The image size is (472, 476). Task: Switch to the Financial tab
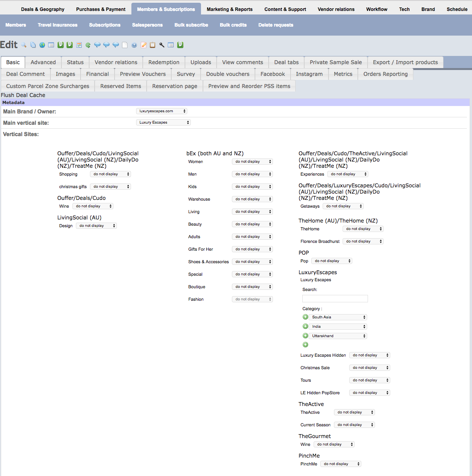[97, 74]
